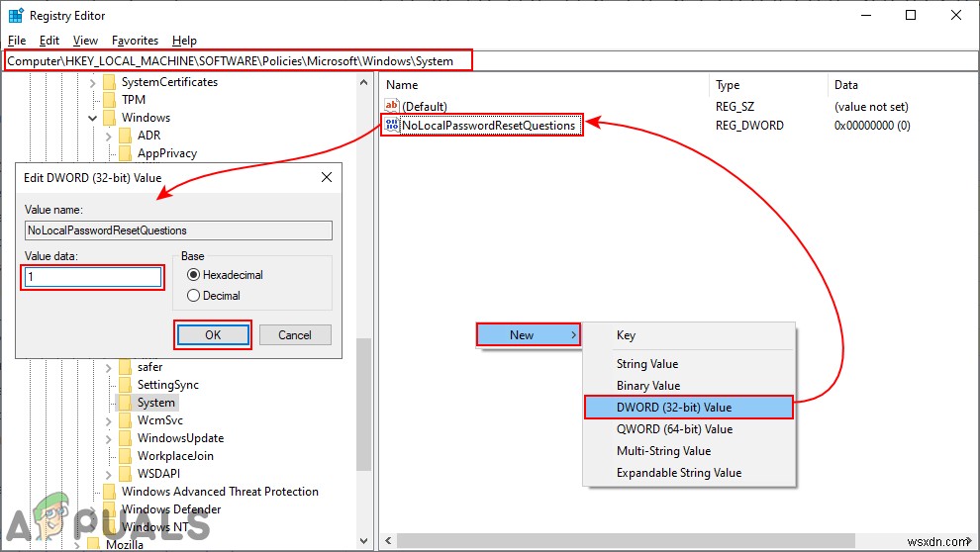
Task: Click the REG_DWORD type cell
Action: coord(749,126)
